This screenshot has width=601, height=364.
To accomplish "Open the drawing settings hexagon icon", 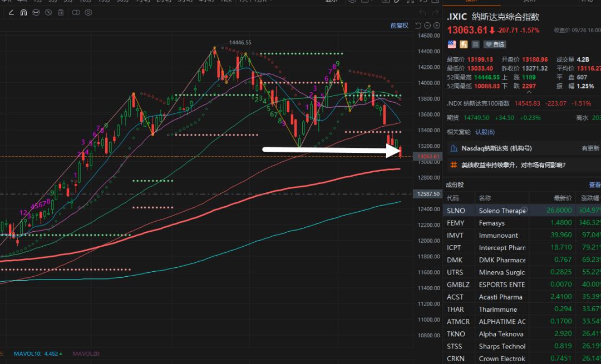I will coord(88,12).
